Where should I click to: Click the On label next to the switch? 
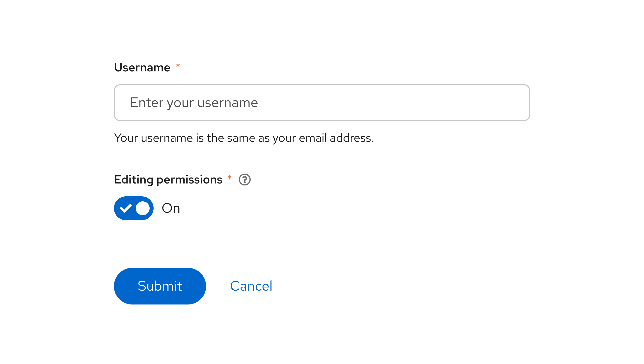tap(171, 208)
